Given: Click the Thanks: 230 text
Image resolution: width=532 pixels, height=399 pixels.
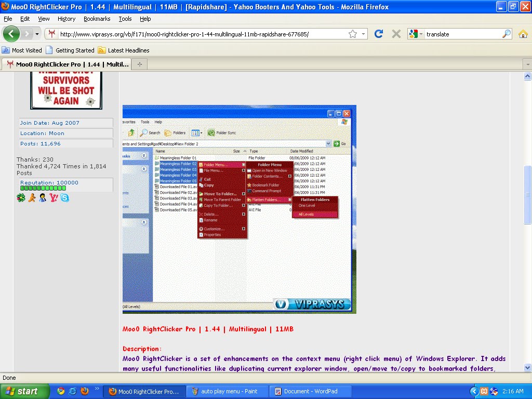Looking at the screenshot, I should point(35,159).
